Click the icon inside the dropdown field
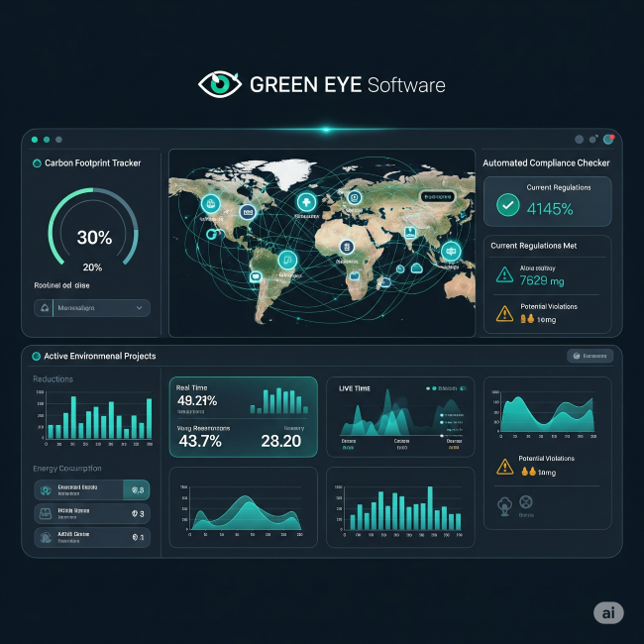The image size is (644, 644). coord(45,307)
